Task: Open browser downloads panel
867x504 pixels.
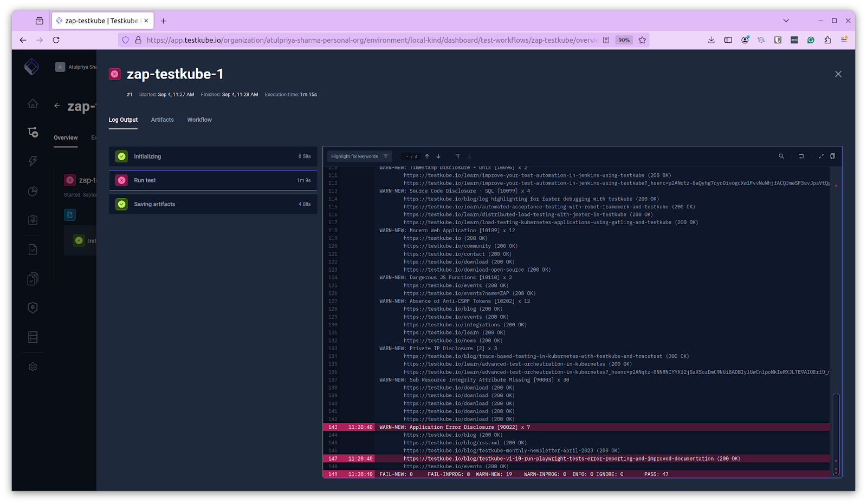Action: tap(711, 40)
